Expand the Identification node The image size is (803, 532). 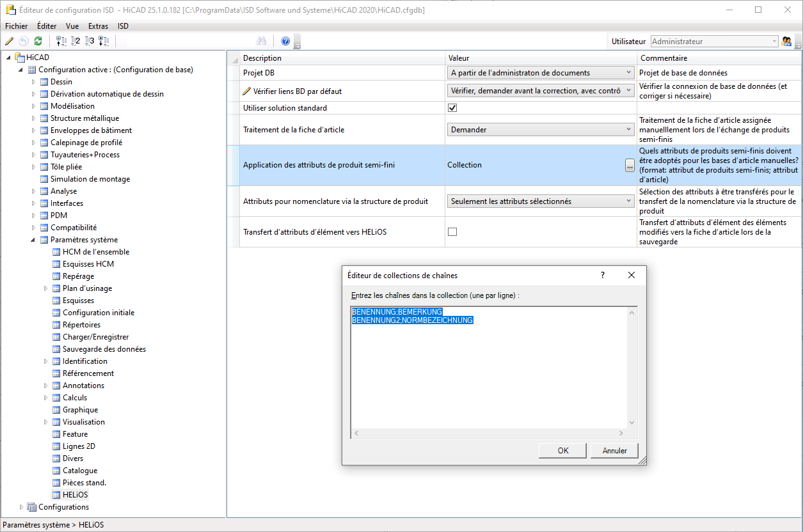(46, 361)
